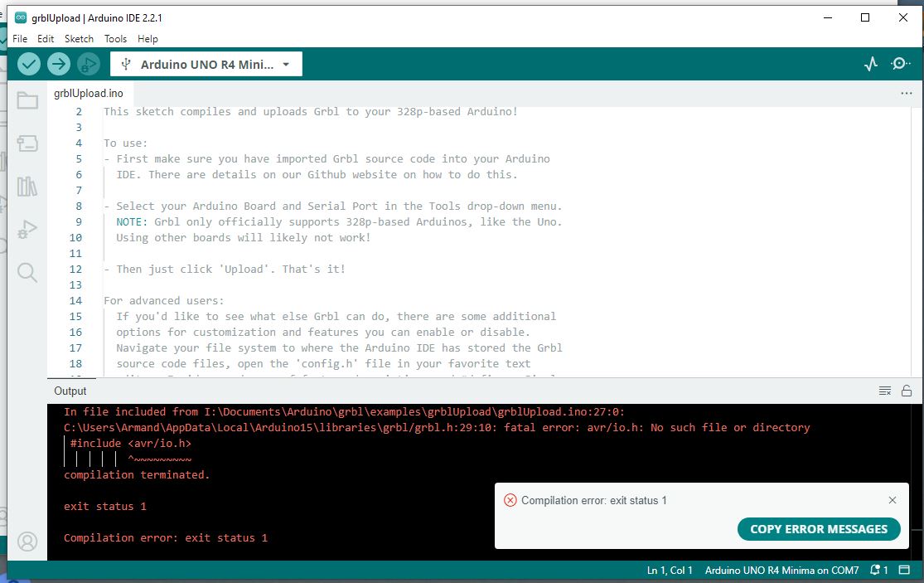Image resolution: width=924 pixels, height=583 pixels.
Task: Toggle the Output scroll lock
Action: (x=907, y=391)
